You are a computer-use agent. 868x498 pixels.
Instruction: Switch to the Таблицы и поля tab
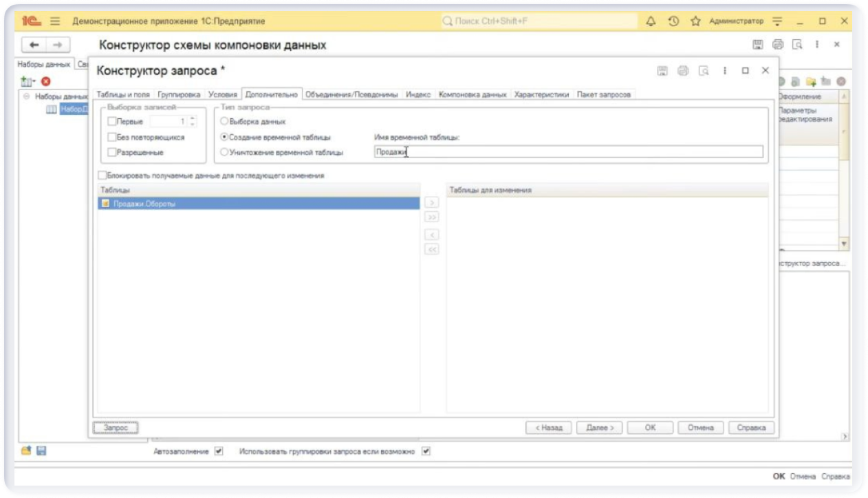pyautogui.click(x=123, y=95)
